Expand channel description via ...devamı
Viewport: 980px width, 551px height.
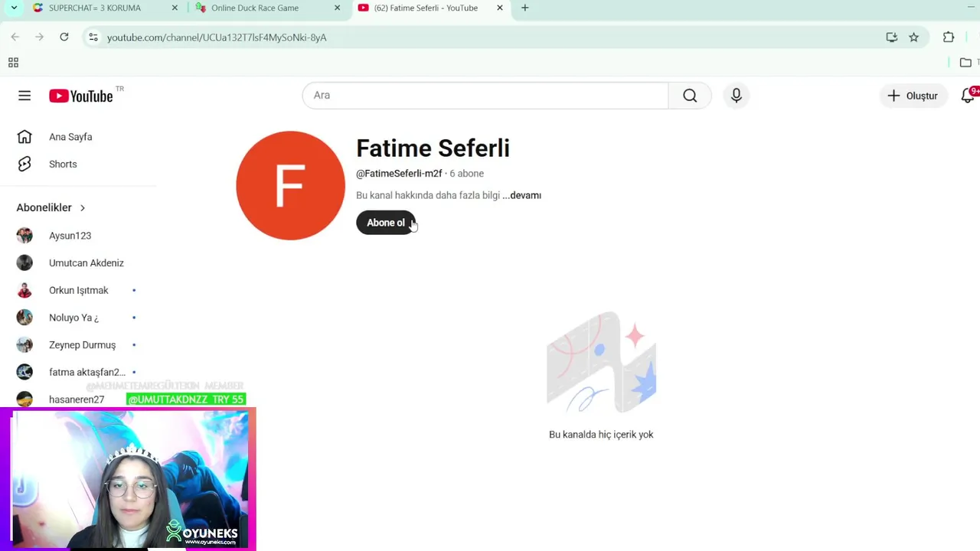pos(521,195)
